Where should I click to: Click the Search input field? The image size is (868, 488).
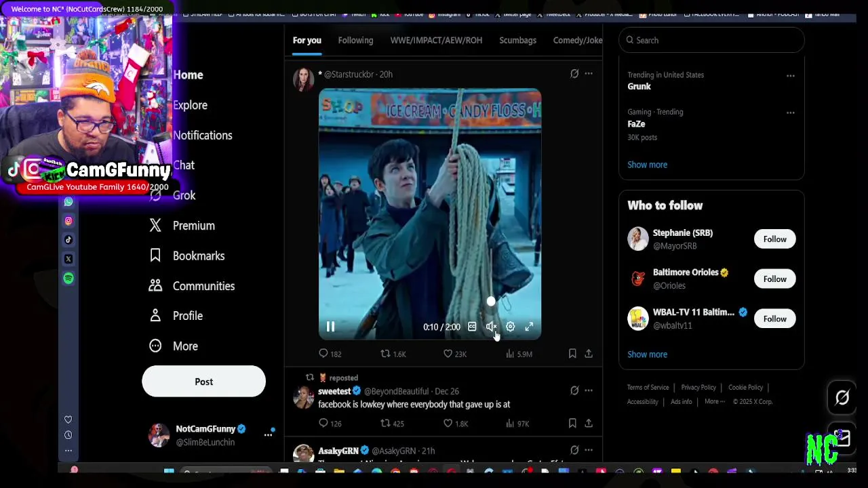(711, 40)
